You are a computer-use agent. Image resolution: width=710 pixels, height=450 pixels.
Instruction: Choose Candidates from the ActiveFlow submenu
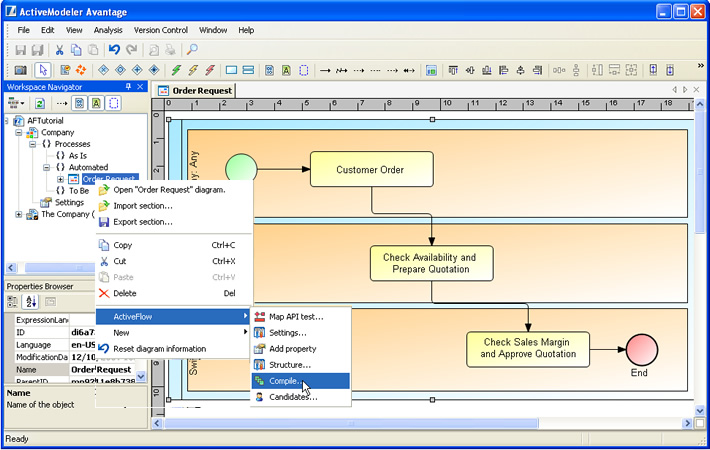point(301,397)
